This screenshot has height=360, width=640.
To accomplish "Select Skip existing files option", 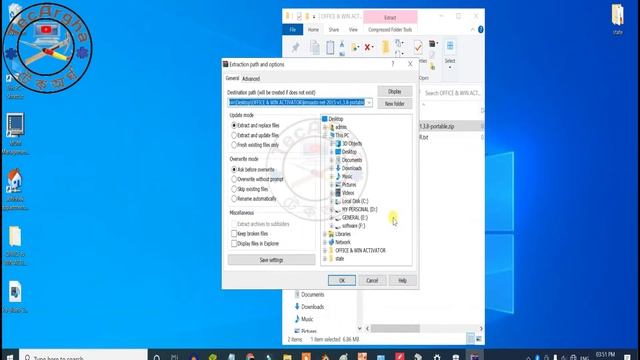I will tap(234, 189).
